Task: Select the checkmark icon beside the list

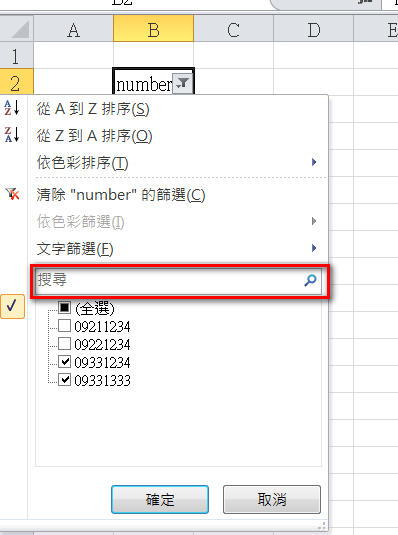Action: (x=12, y=306)
